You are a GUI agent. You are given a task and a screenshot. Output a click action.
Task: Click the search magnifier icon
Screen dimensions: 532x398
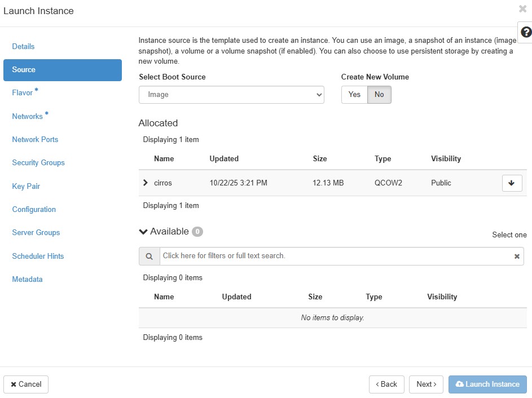(150, 256)
